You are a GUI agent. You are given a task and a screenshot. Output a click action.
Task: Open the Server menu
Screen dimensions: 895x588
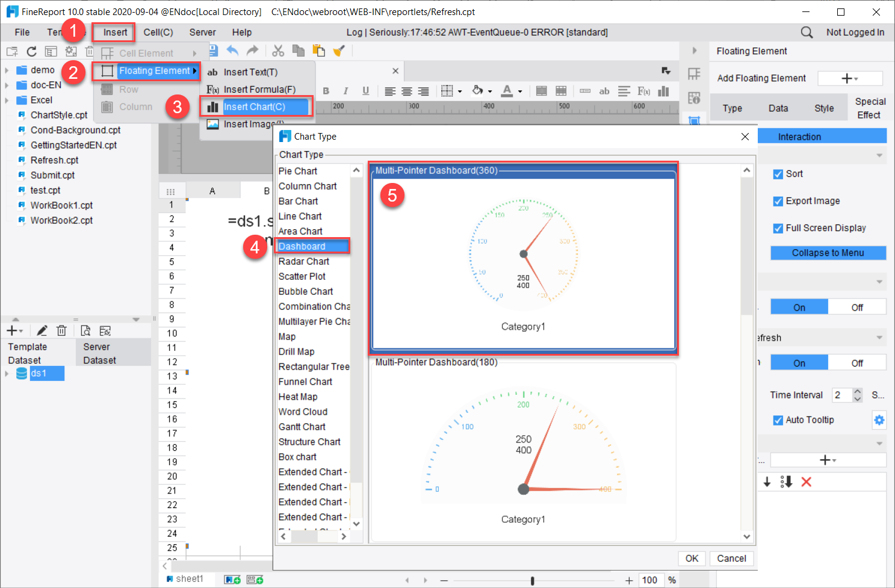coord(202,32)
